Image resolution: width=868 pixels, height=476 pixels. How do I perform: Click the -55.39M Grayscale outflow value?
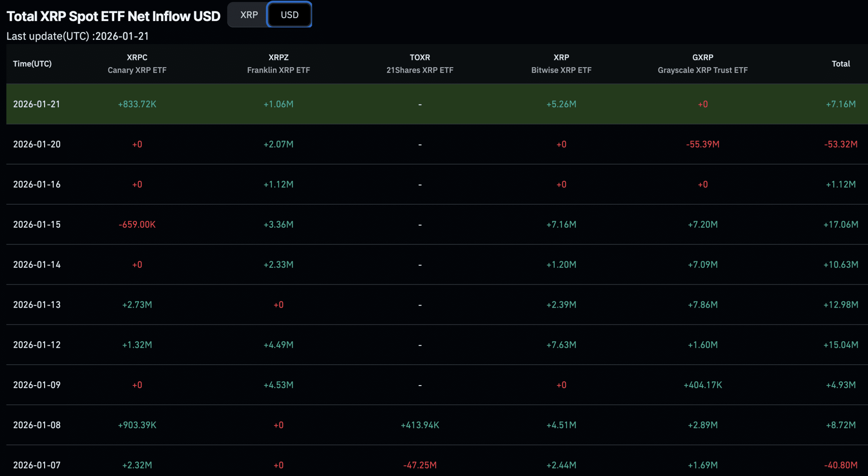click(703, 144)
